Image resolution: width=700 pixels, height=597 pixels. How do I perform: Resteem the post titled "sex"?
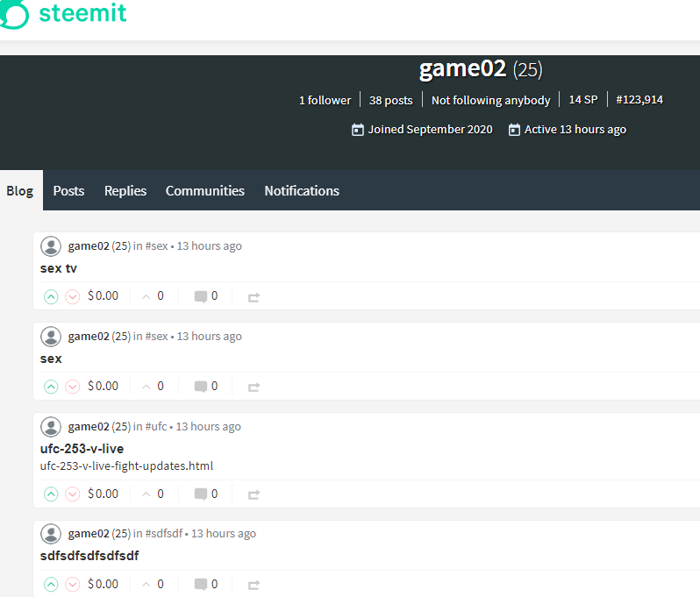(x=254, y=387)
